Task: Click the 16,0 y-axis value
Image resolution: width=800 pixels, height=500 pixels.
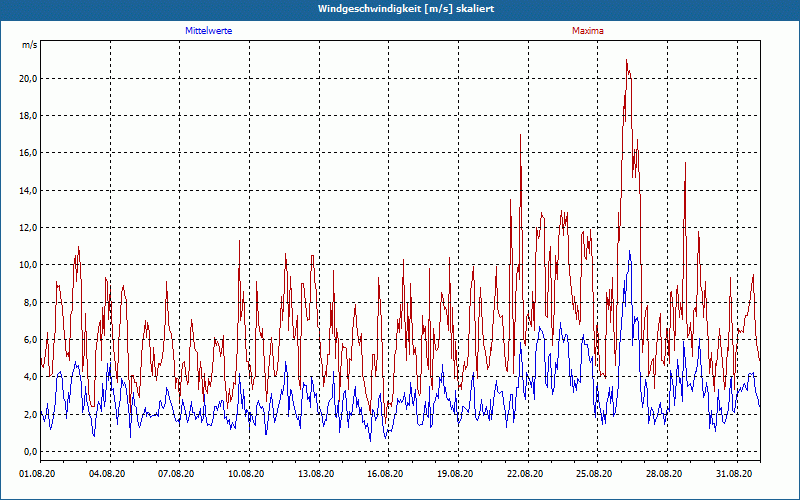Action: click(29, 153)
